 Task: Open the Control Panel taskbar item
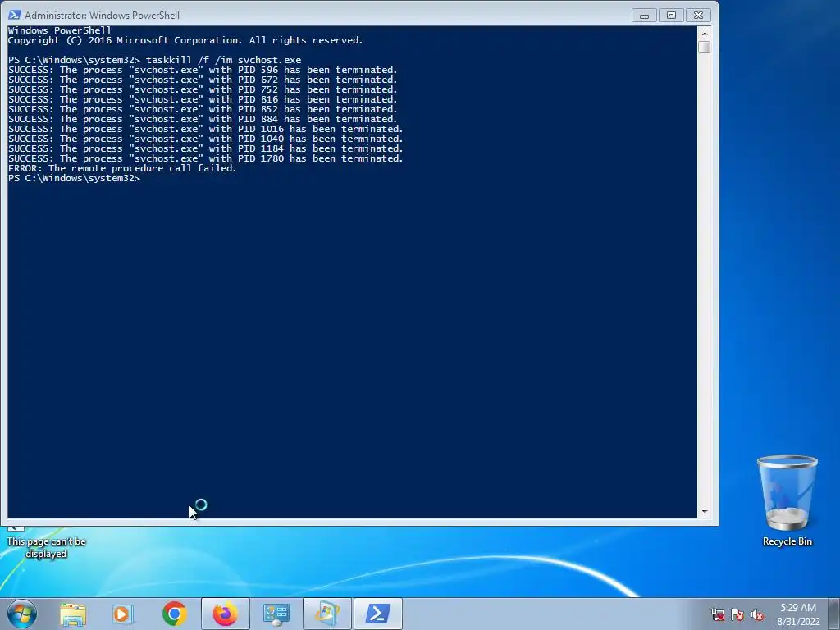coord(276,614)
